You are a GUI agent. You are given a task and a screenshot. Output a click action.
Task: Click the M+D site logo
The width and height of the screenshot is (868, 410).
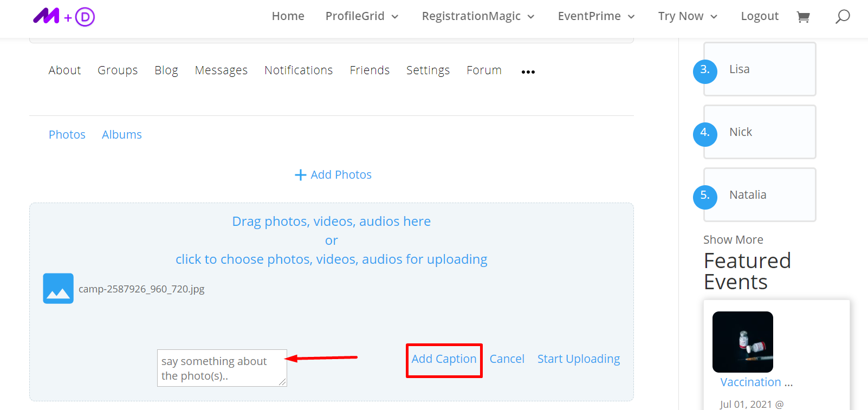[63, 17]
